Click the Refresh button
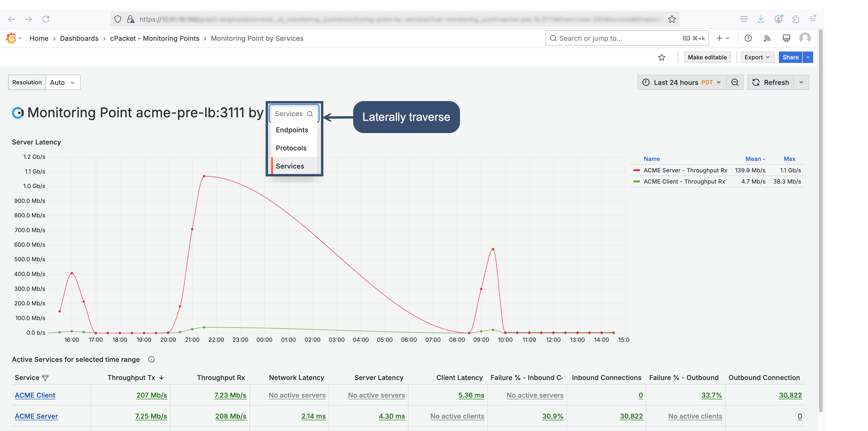 point(771,82)
